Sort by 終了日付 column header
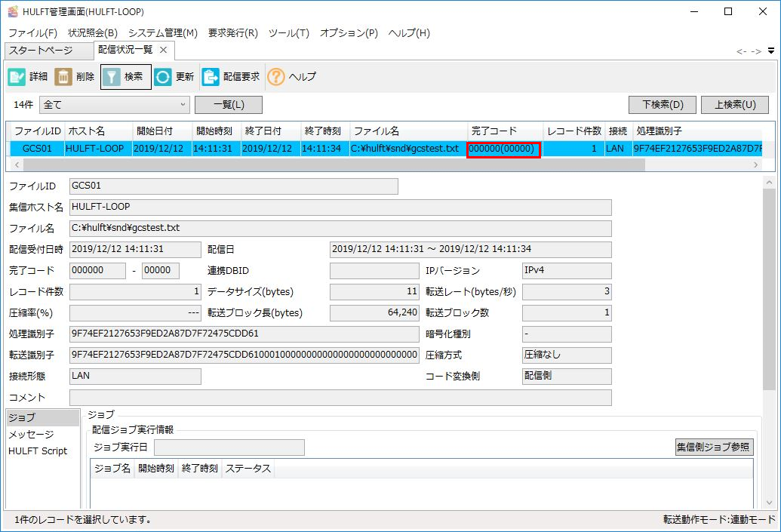781x532 pixels. click(x=271, y=131)
